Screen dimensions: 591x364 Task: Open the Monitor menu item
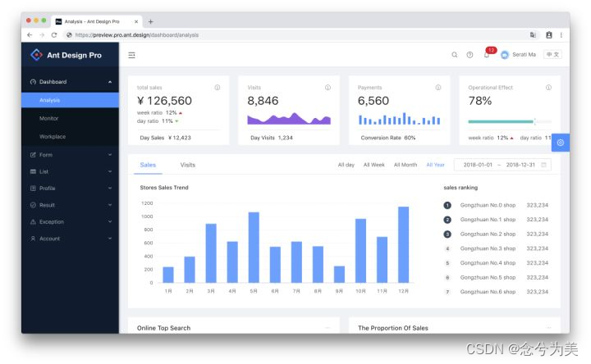(x=70, y=118)
